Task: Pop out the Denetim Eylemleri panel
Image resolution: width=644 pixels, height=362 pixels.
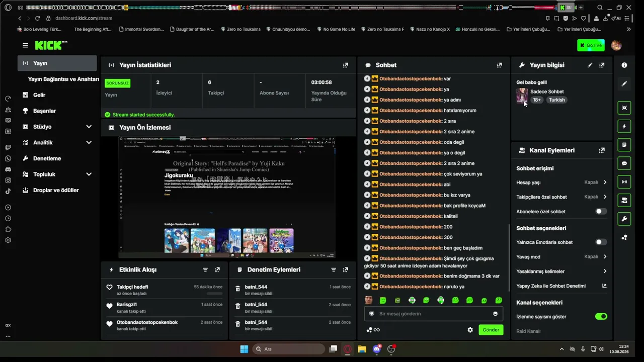Action: pyautogui.click(x=346, y=270)
